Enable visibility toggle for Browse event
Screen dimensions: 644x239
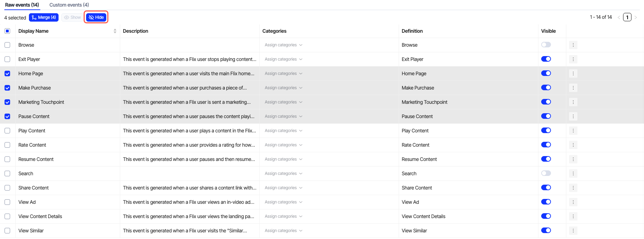(x=546, y=45)
